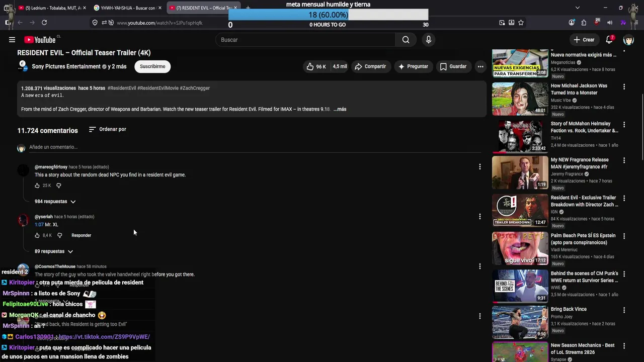
Task: Click the Compartir share button
Action: coord(370,66)
